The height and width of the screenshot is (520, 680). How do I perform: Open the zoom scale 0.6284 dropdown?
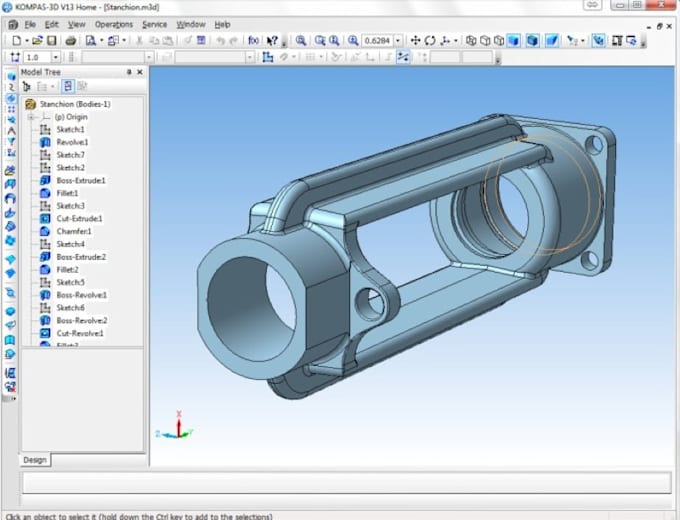pyautogui.click(x=398, y=40)
